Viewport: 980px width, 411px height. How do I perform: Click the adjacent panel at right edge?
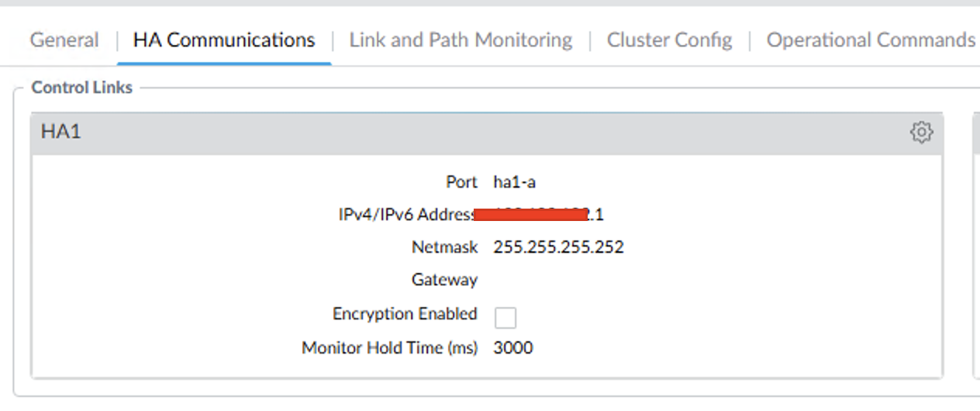976,245
